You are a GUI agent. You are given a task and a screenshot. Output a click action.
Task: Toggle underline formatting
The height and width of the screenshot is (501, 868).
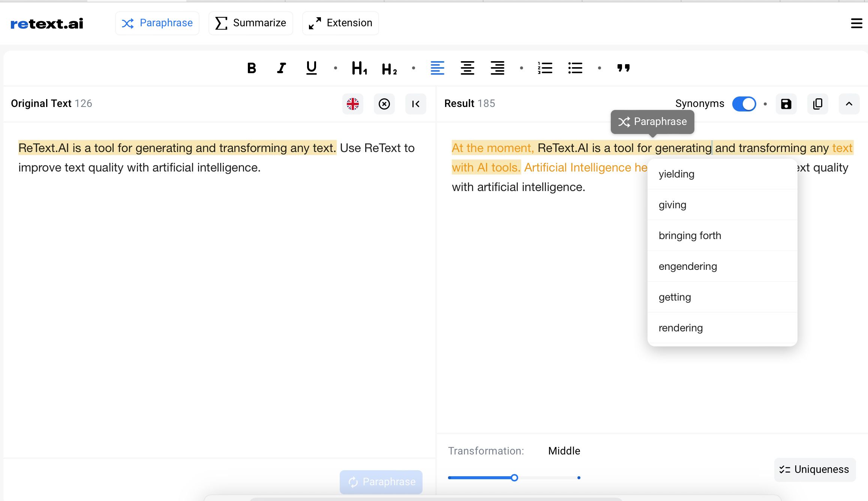pos(311,68)
